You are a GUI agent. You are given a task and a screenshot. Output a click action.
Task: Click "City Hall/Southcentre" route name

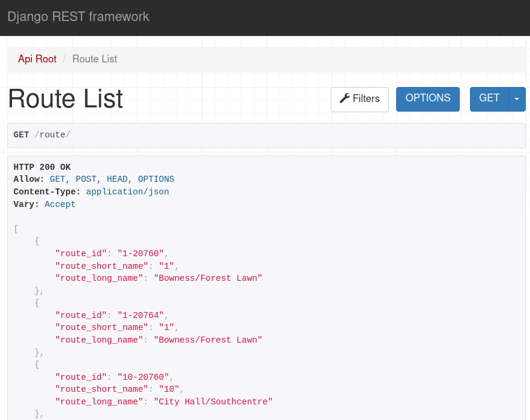(213, 401)
